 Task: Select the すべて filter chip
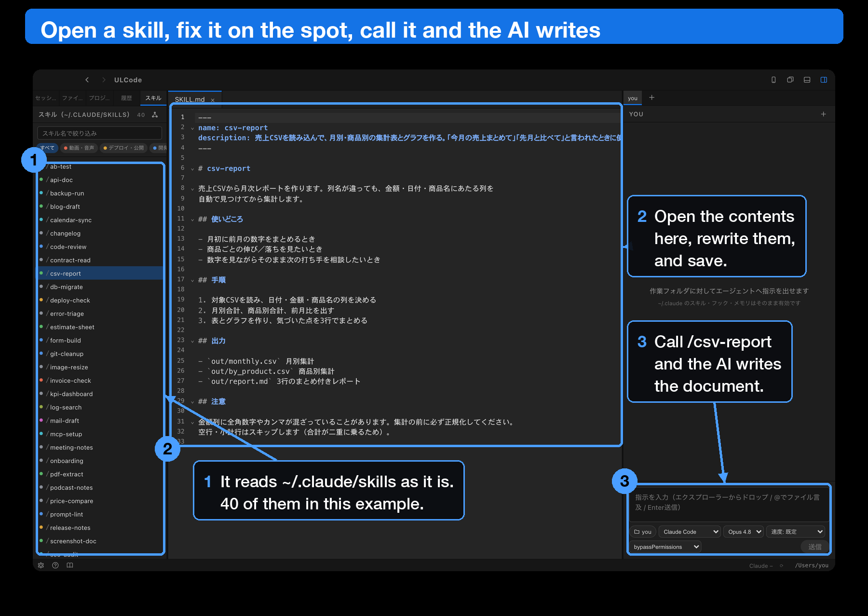(47, 148)
